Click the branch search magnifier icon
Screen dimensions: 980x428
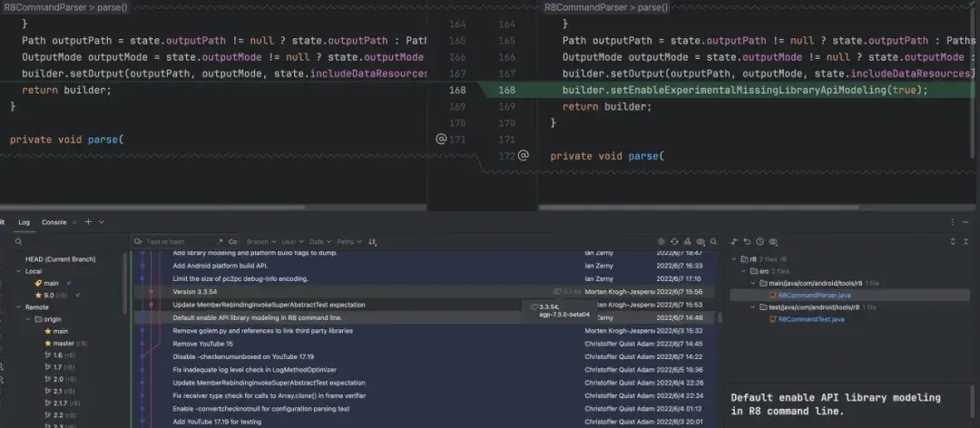click(x=18, y=242)
